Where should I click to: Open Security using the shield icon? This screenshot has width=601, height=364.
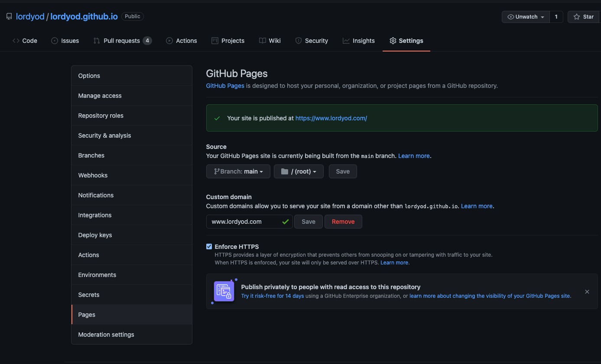pyautogui.click(x=299, y=41)
